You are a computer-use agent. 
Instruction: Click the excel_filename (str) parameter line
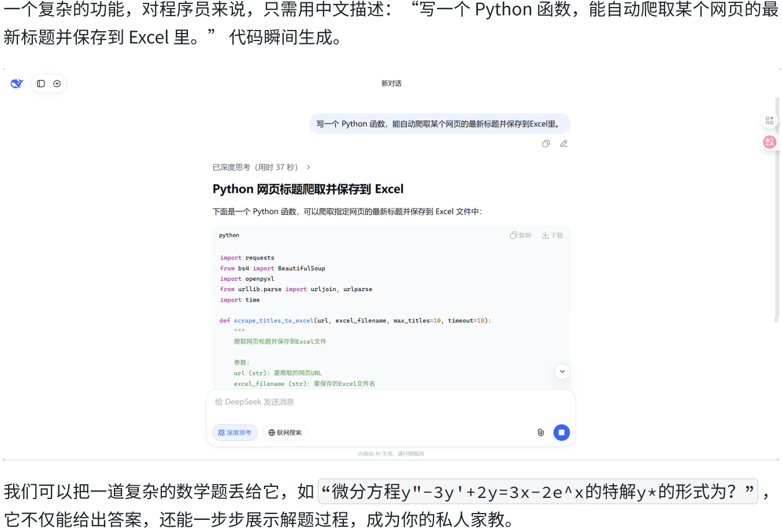[x=304, y=384]
